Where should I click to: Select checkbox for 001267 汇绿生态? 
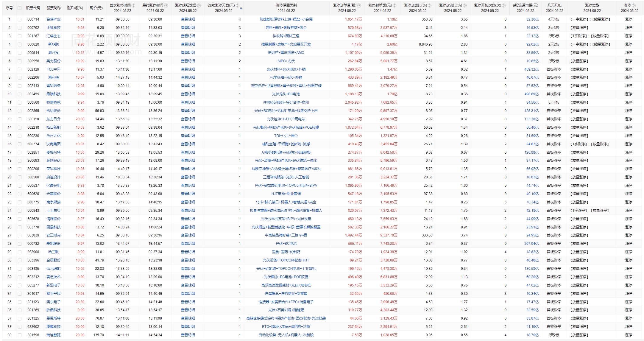[20, 36]
